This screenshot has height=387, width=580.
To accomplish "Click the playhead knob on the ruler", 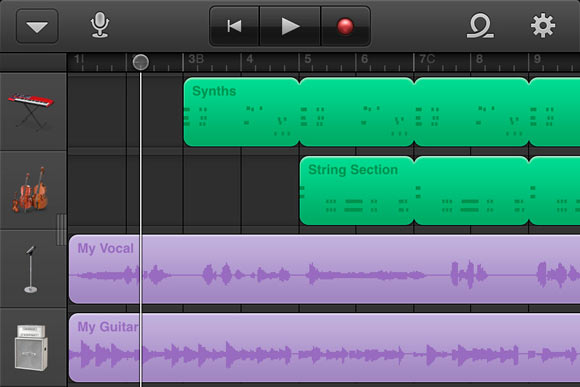I will click(x=141, y=62).
